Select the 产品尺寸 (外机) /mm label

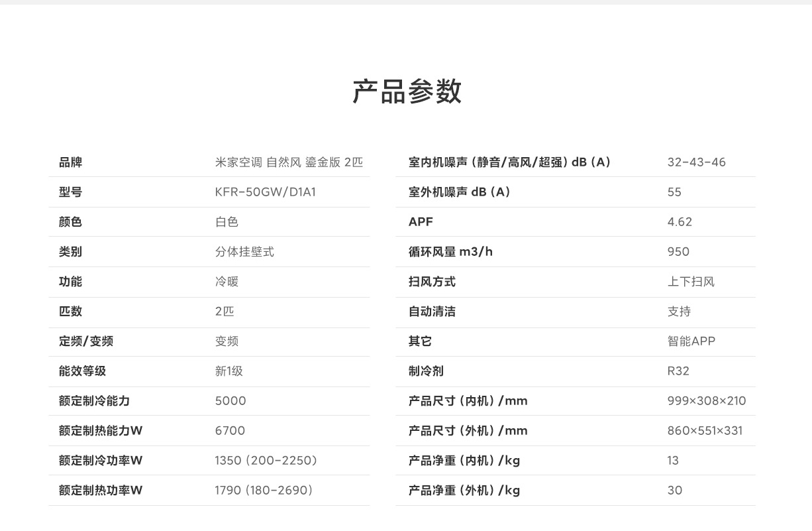(468, 431)
